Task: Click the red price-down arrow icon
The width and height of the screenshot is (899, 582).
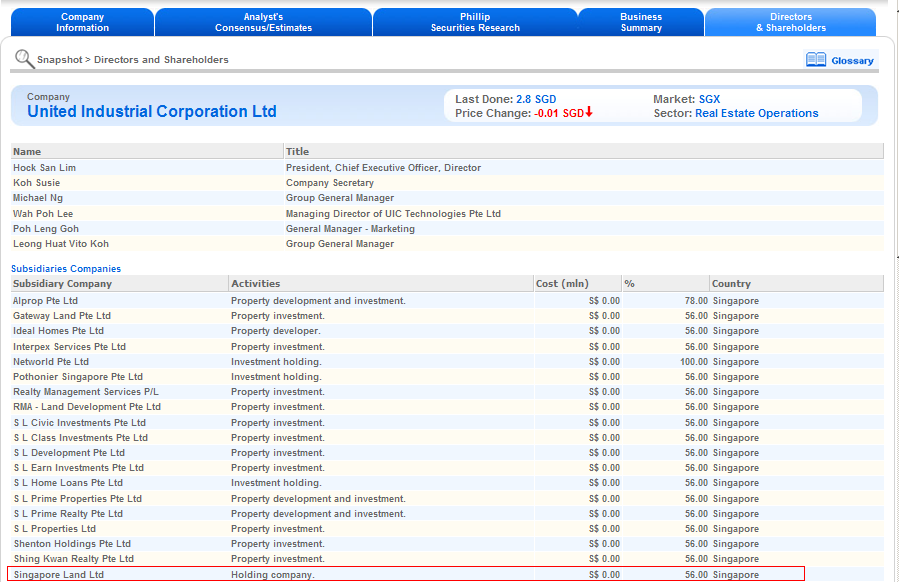Action: (x=589, y=112)
